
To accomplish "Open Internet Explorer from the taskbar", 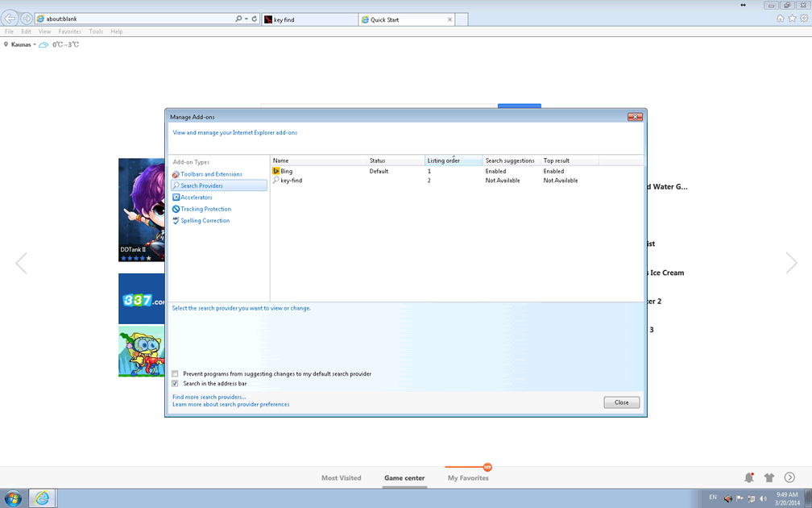I will coord(42,498).
